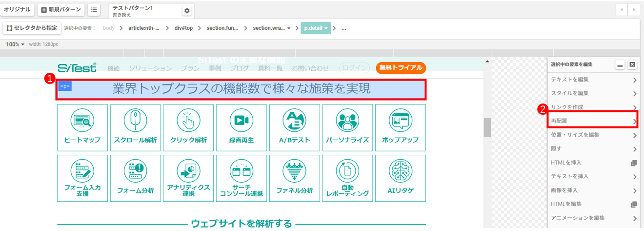Screen dimensions: 644x231
Task: Open pattern settings gear icon
Action: 187,11
